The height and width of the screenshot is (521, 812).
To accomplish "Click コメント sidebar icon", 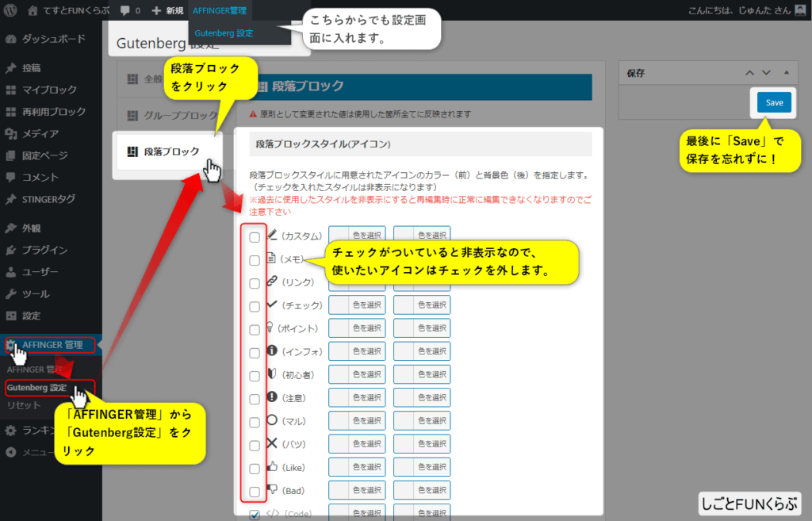I will coord(11,177).
